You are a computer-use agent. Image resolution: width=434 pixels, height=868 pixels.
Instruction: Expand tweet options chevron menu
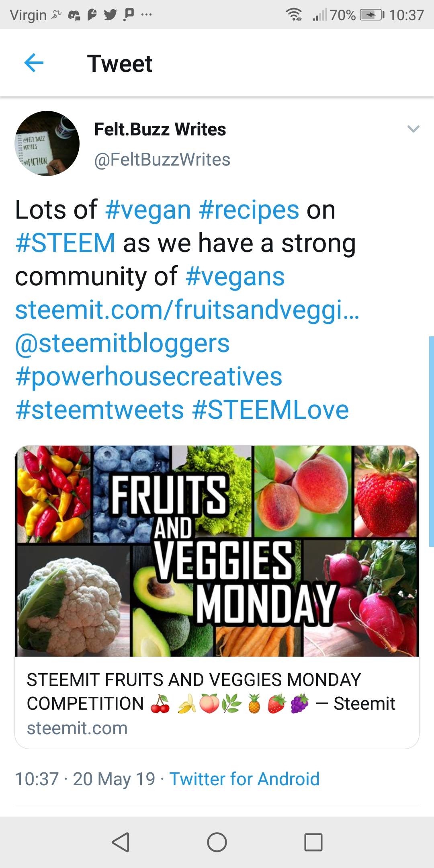(413, 129)
